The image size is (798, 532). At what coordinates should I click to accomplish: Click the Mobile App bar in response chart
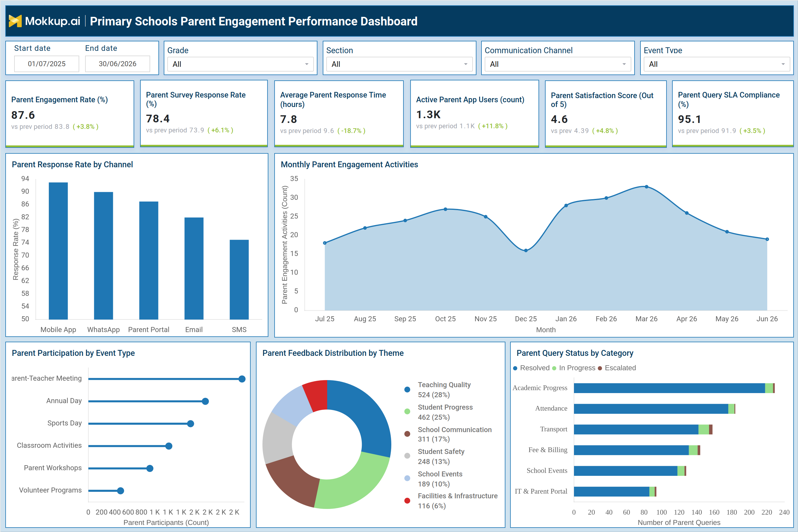point(58,251)
